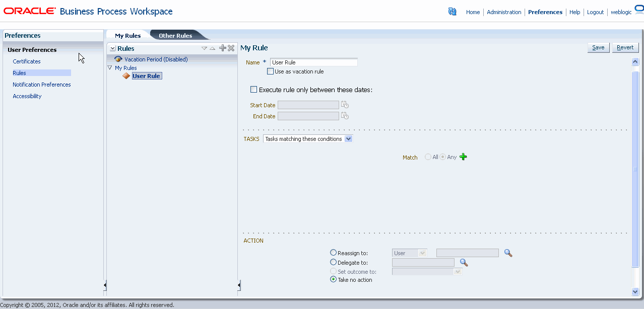Viewport: 644px width, 309px height.
Task: Click the Reassign to user name field
Action: (x=467, y=253)
